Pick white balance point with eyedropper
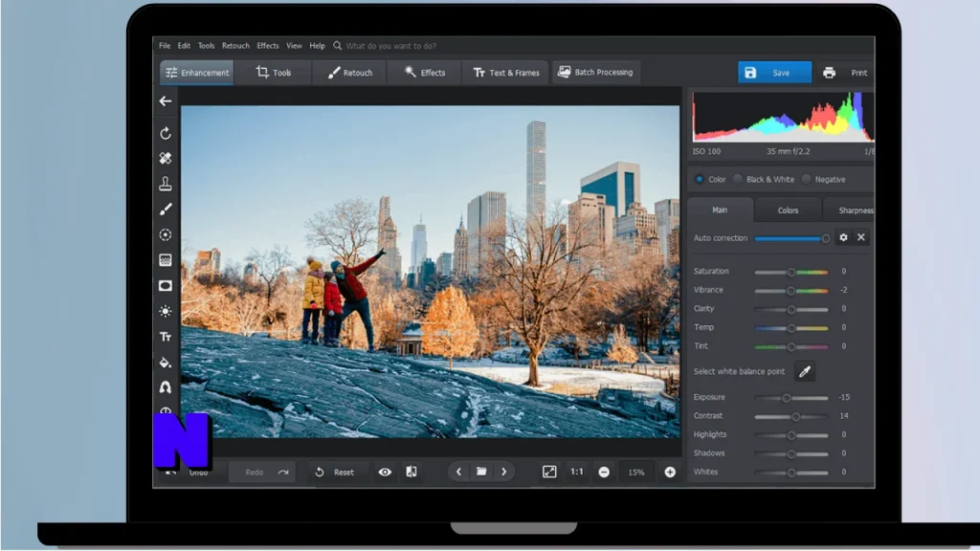980x551 pixels. (805, 372)
